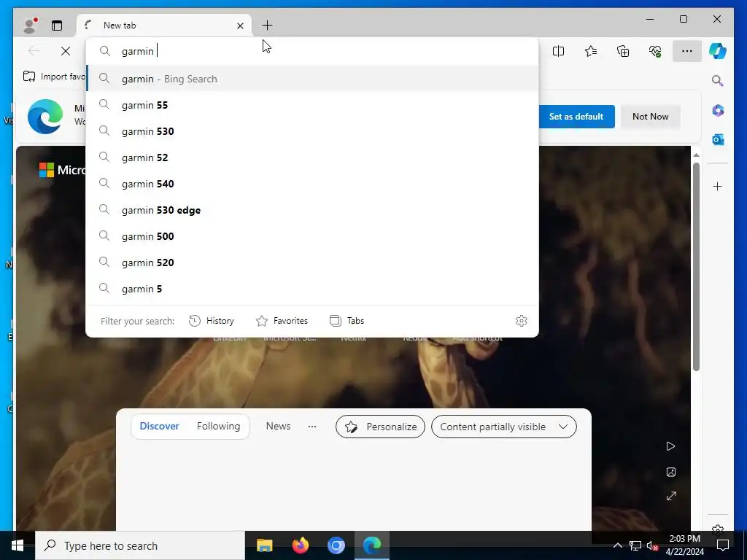Open the profile avatar icon
Image resolution: width=747 pixels, height=560 pixels.
point(30,26)
